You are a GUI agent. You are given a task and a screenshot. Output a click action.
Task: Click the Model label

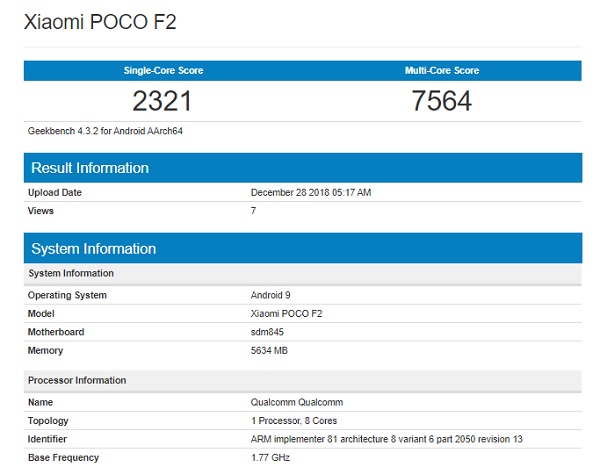pos(41,314)
